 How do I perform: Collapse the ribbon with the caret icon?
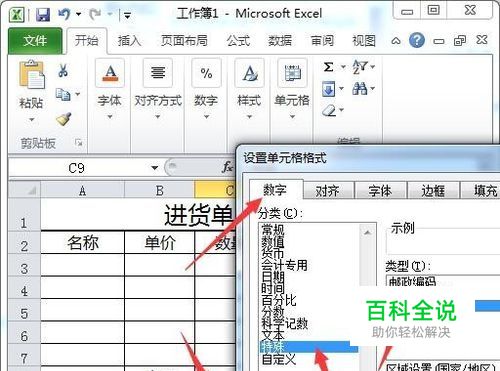pyautogui.click(x=396, y=41)
